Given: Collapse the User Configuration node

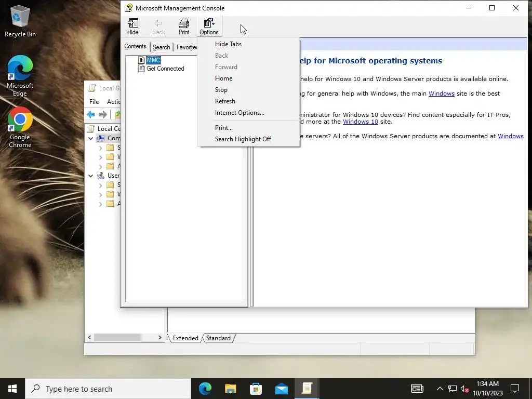Looking at the screenshot, I should (x=90, y=176).
